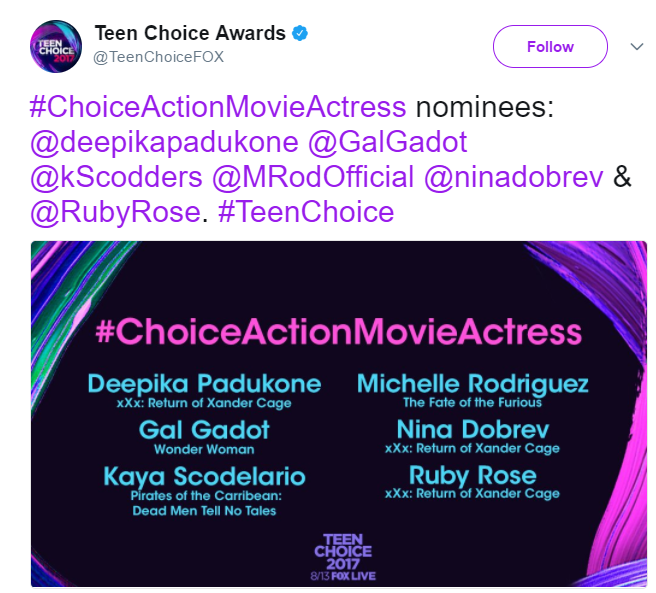Viewport: 656px width, 593px height.
Task: Click Michelle Rodriguez's name in the image
Action: [472, 385]
